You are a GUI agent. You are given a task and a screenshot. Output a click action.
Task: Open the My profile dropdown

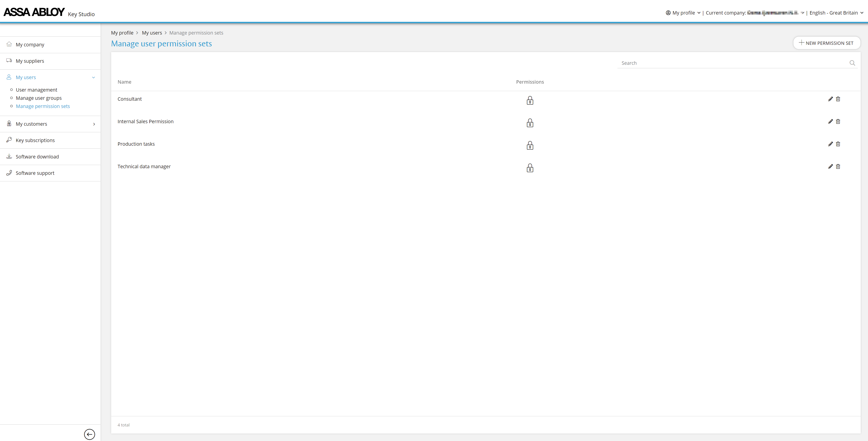683,13
